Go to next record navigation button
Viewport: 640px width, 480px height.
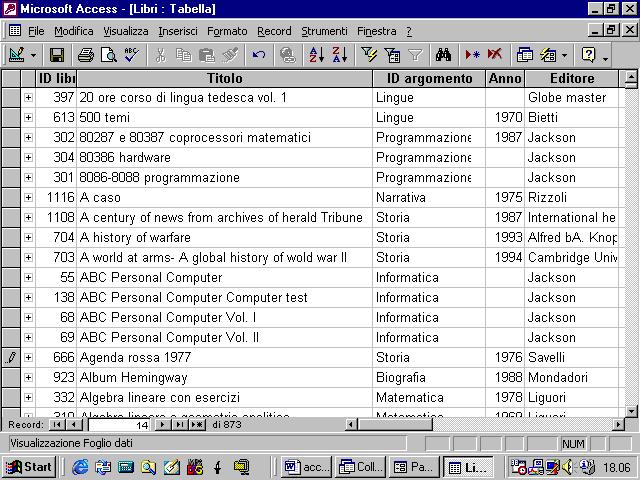[x=162, y=424]
